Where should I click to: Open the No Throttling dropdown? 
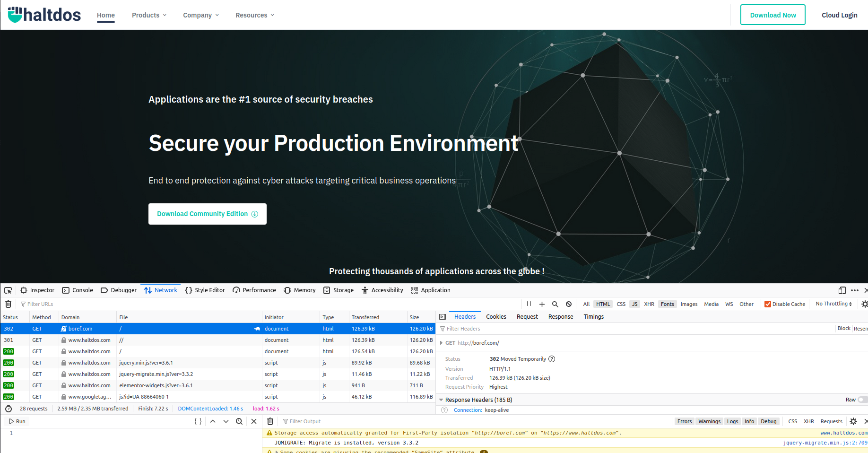point(833,304)
